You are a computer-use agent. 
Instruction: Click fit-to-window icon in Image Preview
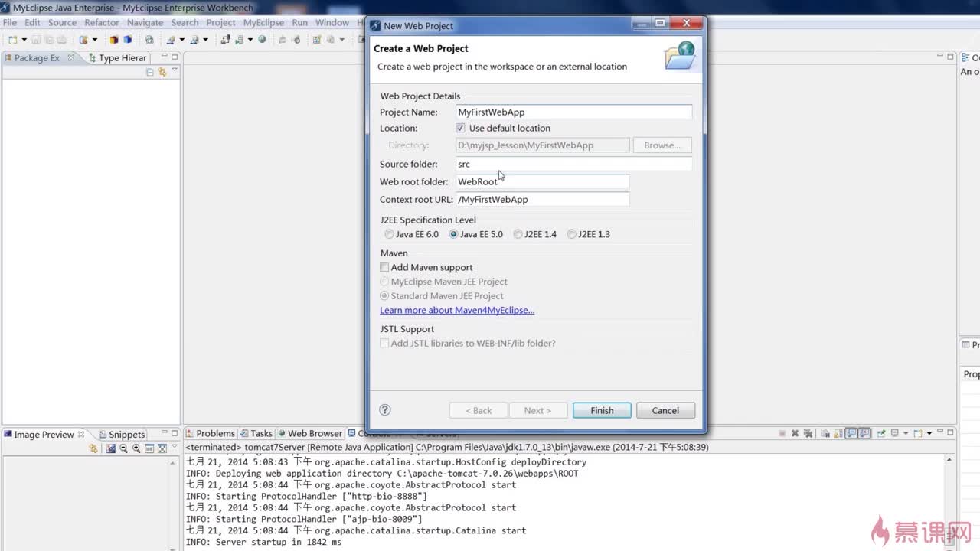(162, 448)
